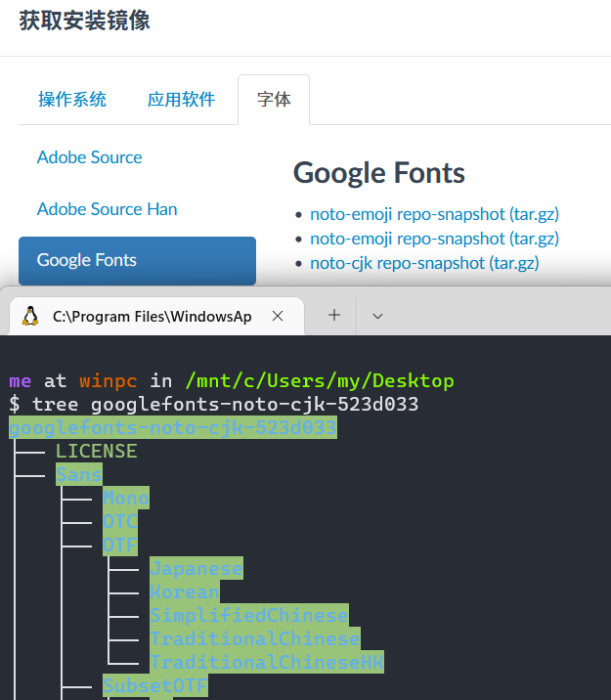Click the me username in the prompt

(x=21, y=381)
